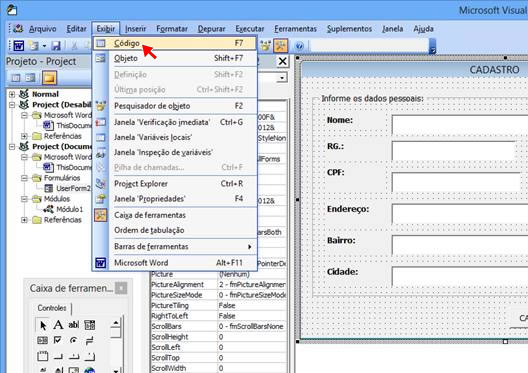Screen dimensions: 528x373
Task: Click the toolbox scrollbar up arrow
Action: (x=116, y=323)
